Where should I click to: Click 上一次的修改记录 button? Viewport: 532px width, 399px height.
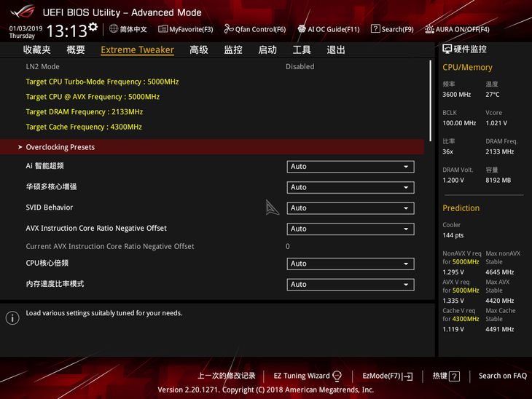point(227,376)
